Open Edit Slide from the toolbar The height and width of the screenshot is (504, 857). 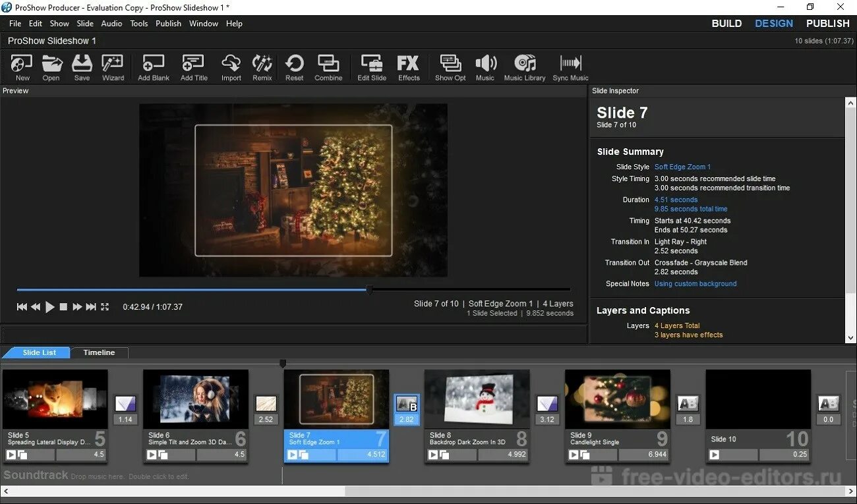[372, 68]
